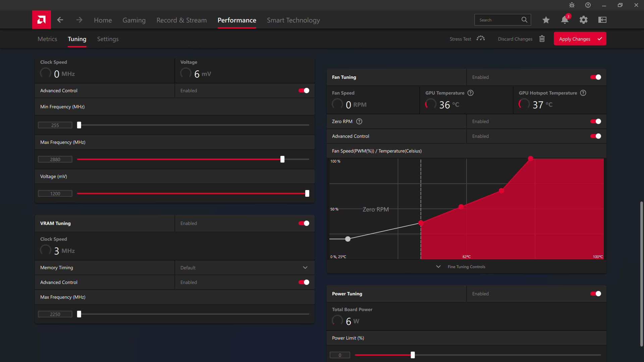Open the Memory Timing dropdown menu

click(x=244, y=267)
